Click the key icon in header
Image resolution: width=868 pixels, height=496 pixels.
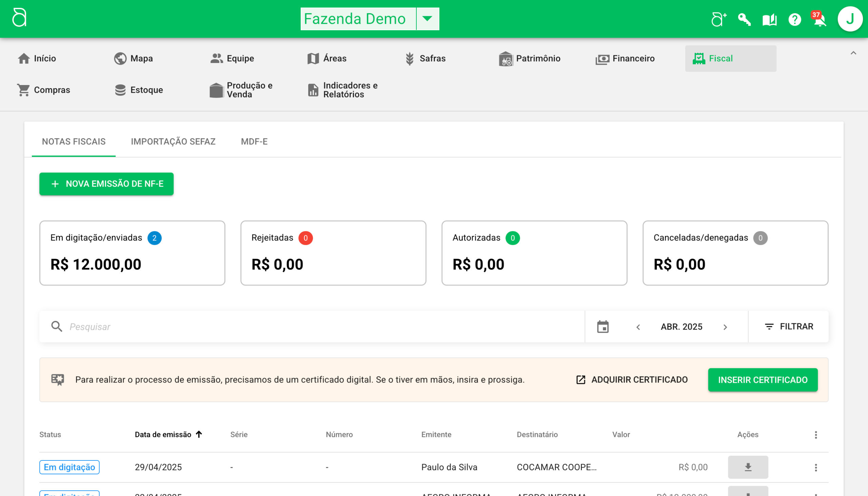(744, 20)
